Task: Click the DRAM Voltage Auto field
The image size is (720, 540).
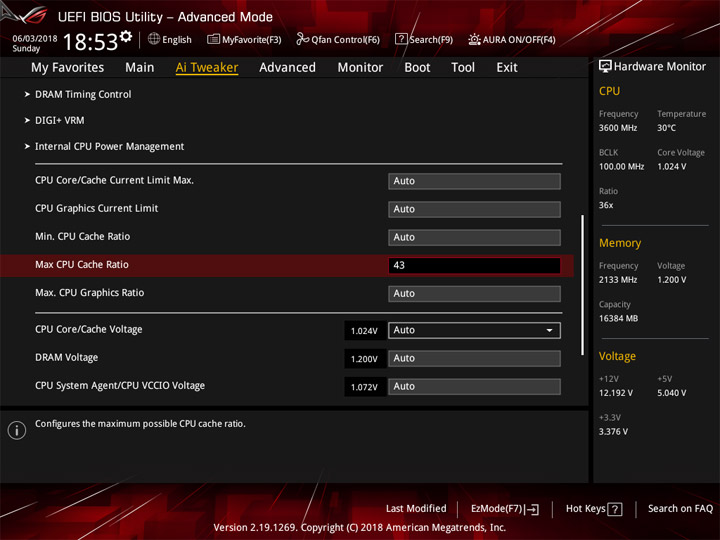Action: (474, 359)
